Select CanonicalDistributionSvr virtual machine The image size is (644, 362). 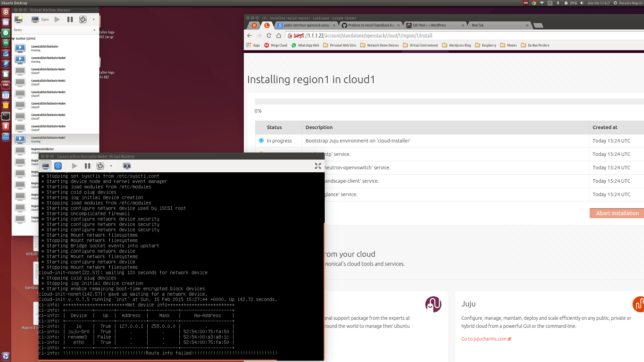pos(56,48)
